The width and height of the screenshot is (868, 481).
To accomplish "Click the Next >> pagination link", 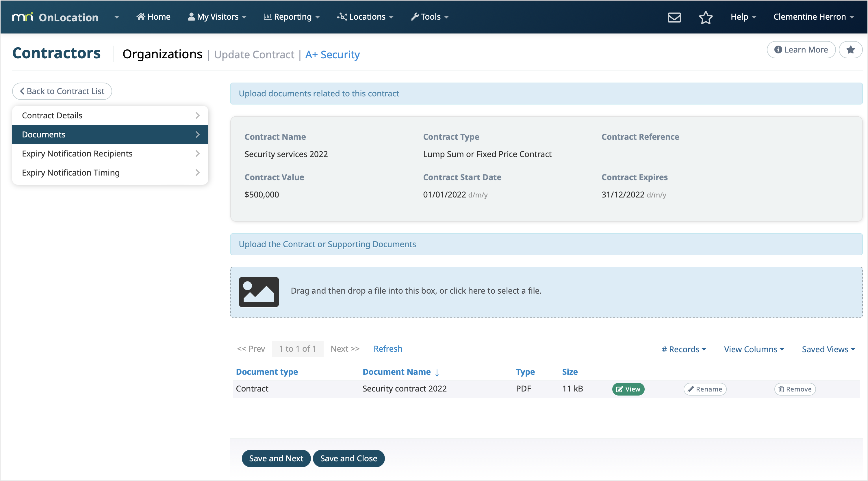I will (x=345, y=349).
